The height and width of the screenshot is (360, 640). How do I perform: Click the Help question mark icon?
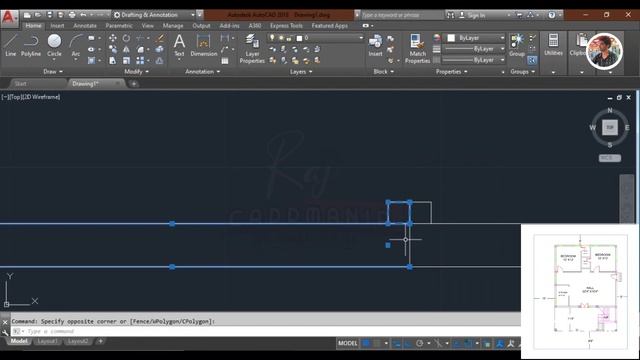coord(552,15)
